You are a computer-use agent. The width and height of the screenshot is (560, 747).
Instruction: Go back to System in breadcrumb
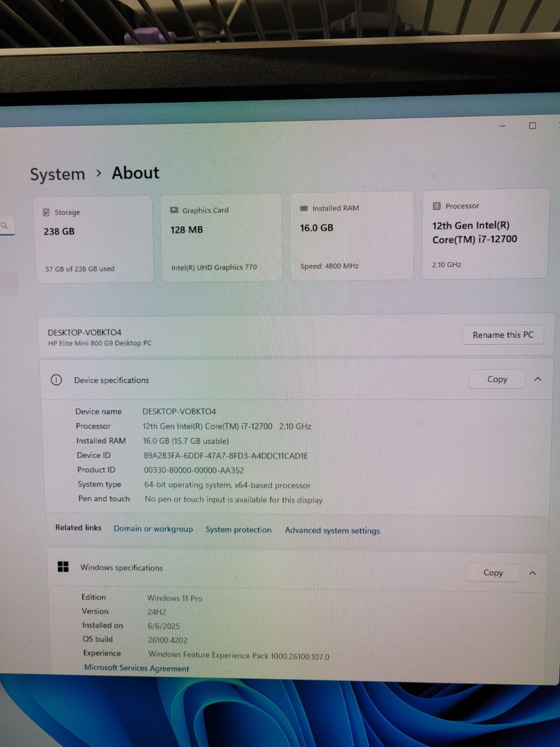[x=58, y=174]
